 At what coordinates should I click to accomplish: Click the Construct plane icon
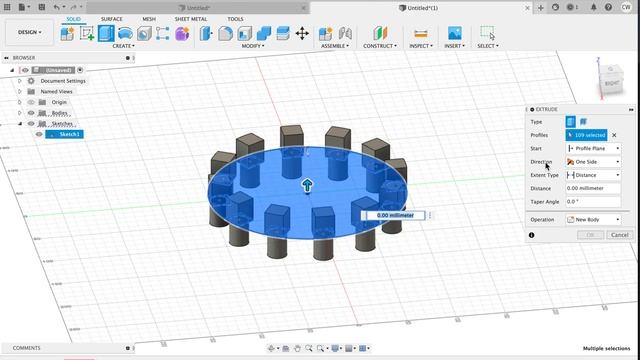tap(380, 33)
